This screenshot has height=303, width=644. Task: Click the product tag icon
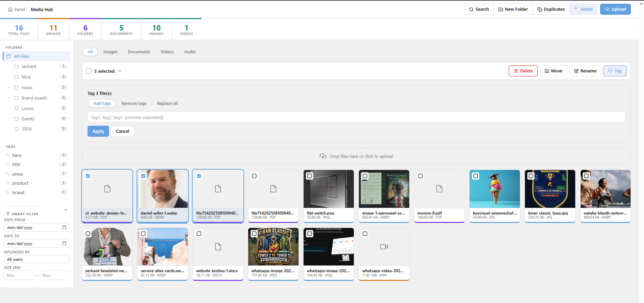click(8, 183)
